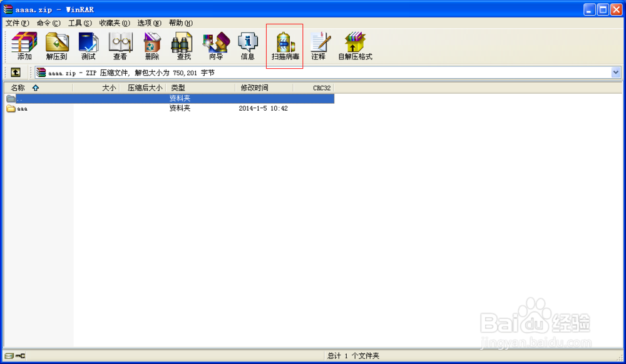Click 资料夹 type cell of '..' row
The width and height of the screenshot is (626, 364).
point(180,98)
